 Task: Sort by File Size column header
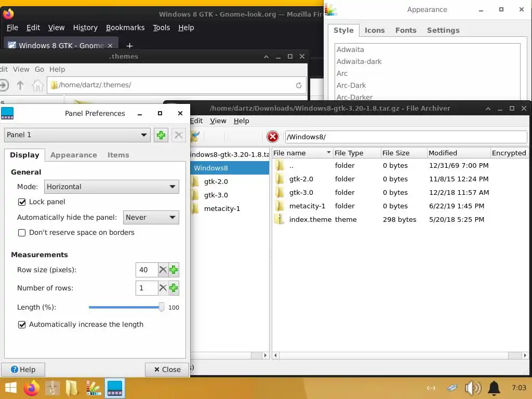pos(404,153)
